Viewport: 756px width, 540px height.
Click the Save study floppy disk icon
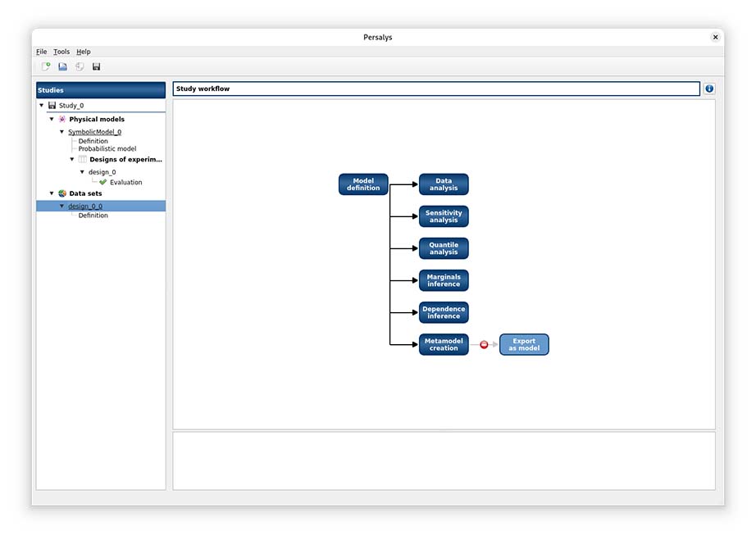(x=96, y=66)
